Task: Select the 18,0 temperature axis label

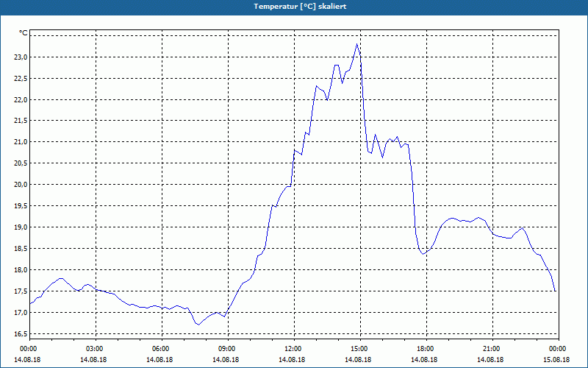Action: [21, 270]
